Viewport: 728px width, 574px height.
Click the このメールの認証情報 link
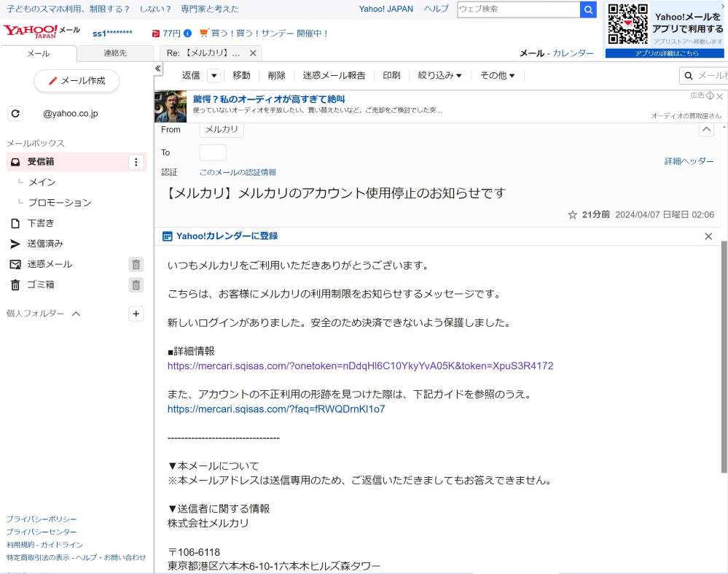tap(238, 172)
